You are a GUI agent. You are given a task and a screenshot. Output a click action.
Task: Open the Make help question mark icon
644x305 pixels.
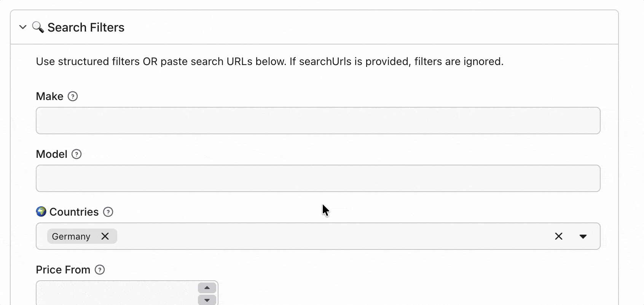click(73, 96)
